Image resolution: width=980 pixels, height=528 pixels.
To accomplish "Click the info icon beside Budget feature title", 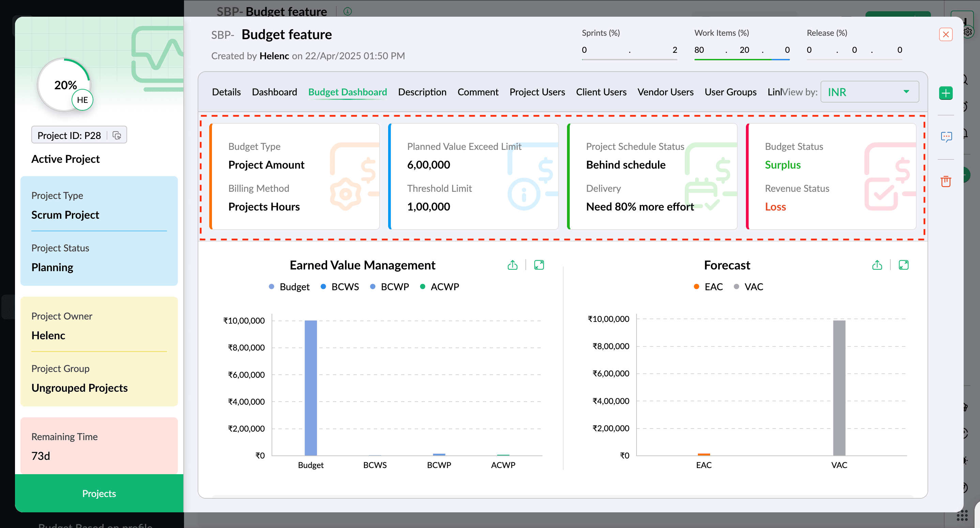I will pyautogui.click(x=347, y=12).
